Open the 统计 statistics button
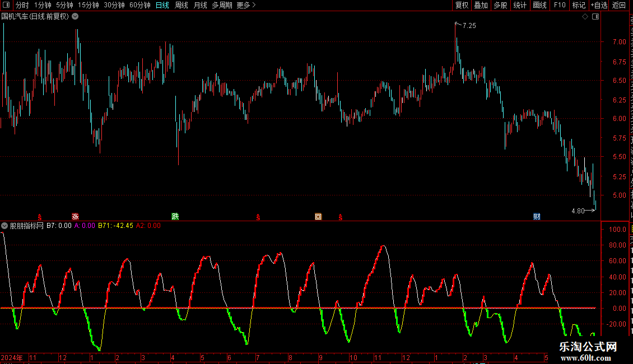Viewport: 633px width, 364px height. tap(519, 5)
